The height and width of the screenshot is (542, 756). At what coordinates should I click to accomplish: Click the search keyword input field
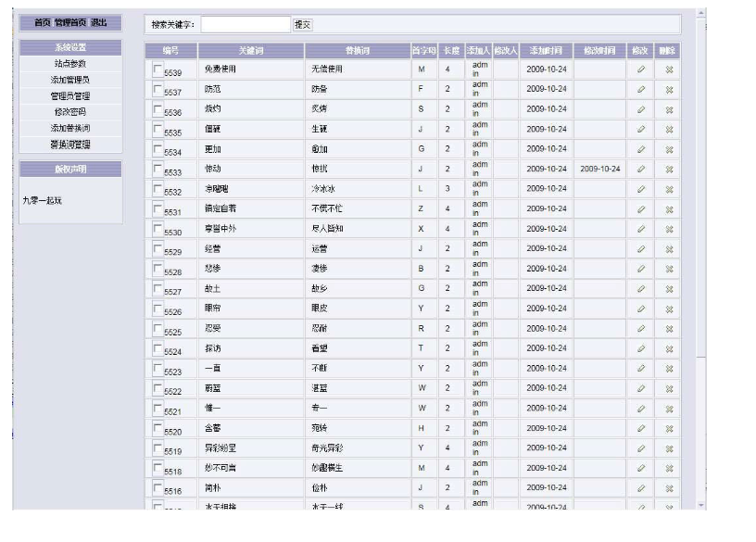pyautogui.click(x=245, y=24)
